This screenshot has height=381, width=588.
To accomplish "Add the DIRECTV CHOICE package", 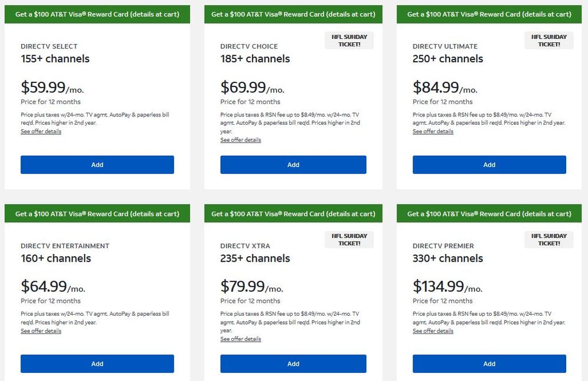I will click(x=293, y=165).
